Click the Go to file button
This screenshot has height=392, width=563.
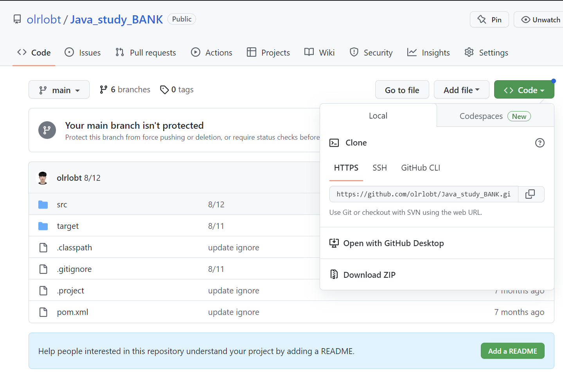point(402,90)
